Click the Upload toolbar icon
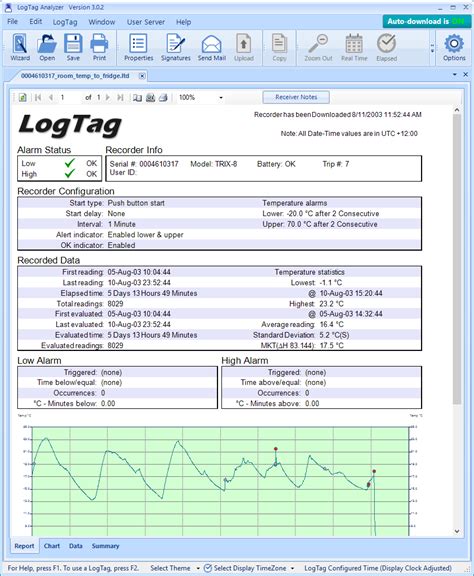Viewport: 474px width, 576px height. coord(244,47)
